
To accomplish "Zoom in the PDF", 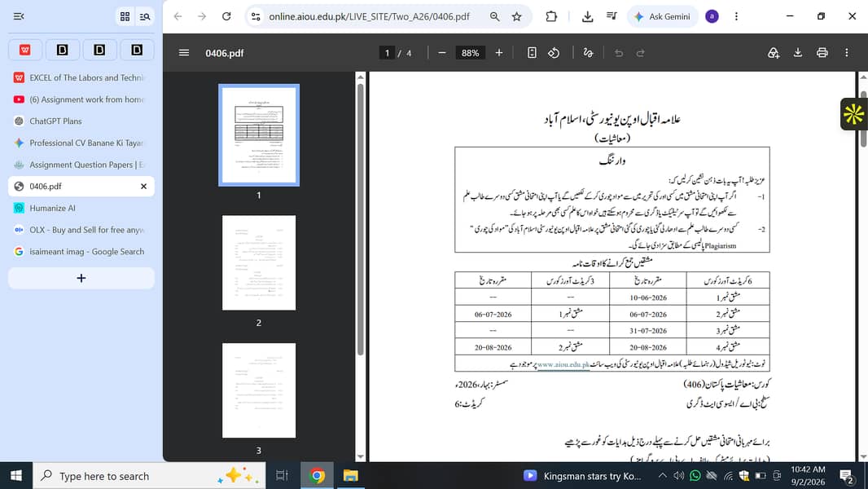I will 499,53.
